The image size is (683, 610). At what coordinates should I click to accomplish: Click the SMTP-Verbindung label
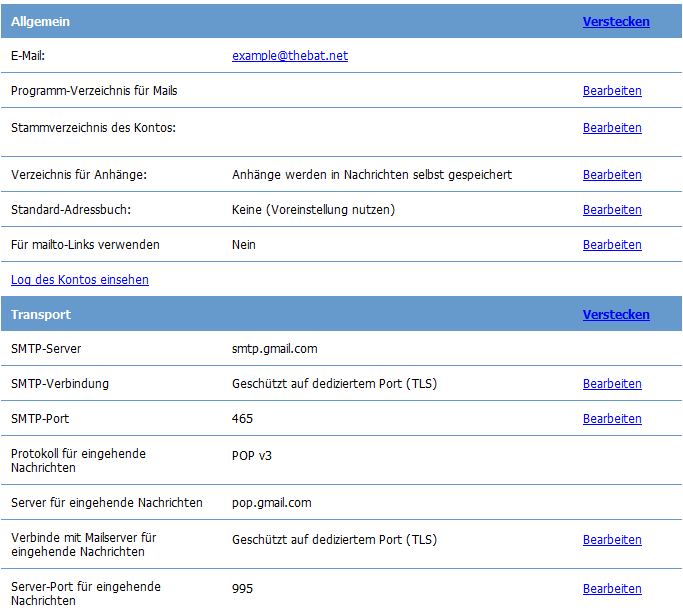coord(60,383)
